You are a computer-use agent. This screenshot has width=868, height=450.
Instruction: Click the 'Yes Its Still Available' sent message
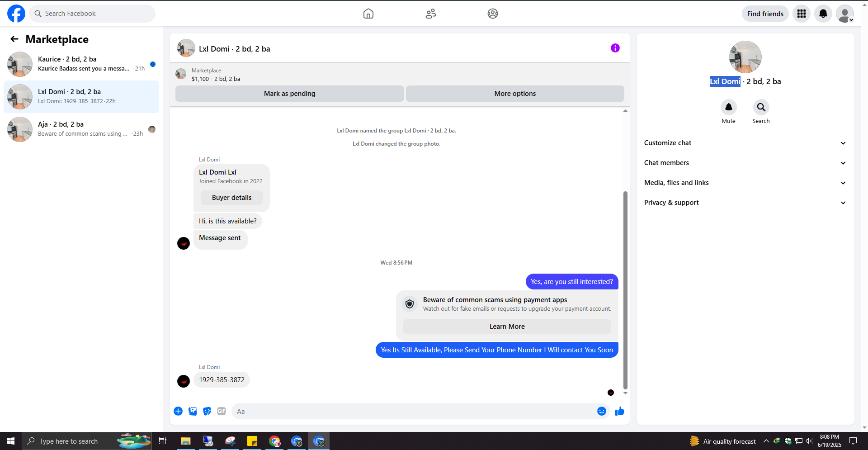(497, 350)
